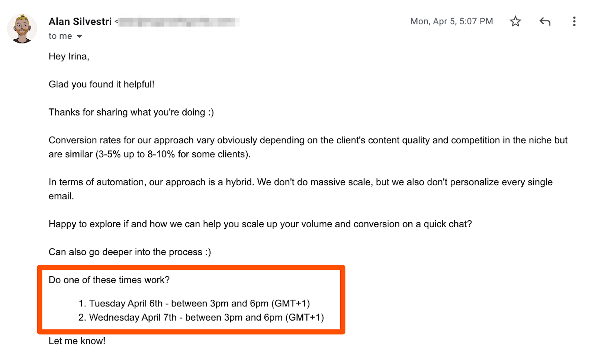Click the "Let me know!" closing line
595x364 pixels.
[77, 341]
